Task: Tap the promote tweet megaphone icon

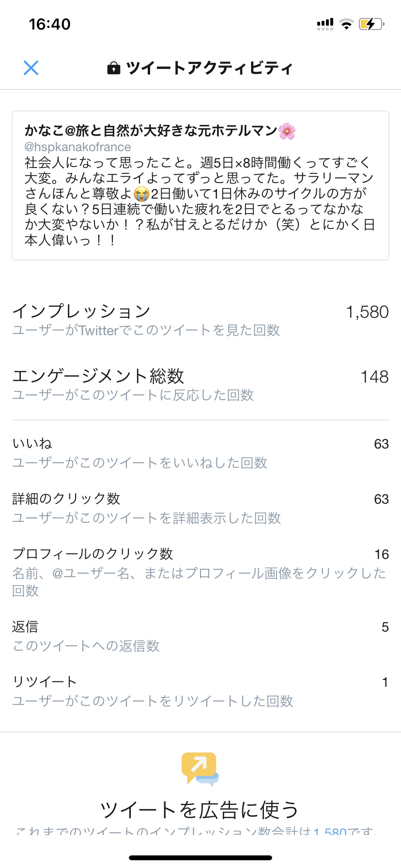Action: tap(200, 768)
